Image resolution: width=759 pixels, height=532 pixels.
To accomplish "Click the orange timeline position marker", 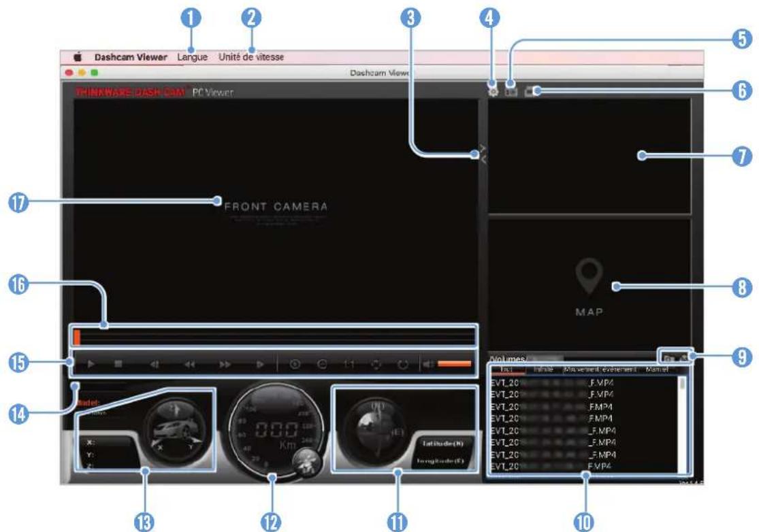I will click(77, 337).
